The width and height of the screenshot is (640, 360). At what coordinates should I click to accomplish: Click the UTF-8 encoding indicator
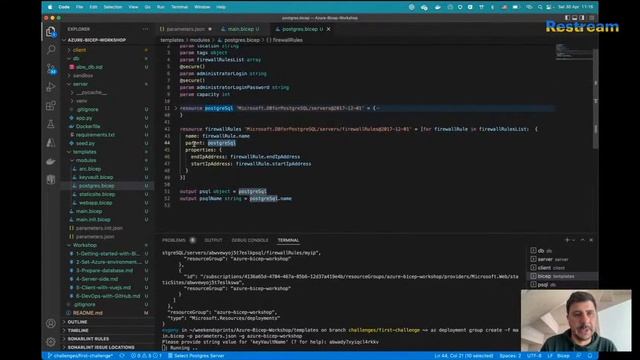click(534, 356)
